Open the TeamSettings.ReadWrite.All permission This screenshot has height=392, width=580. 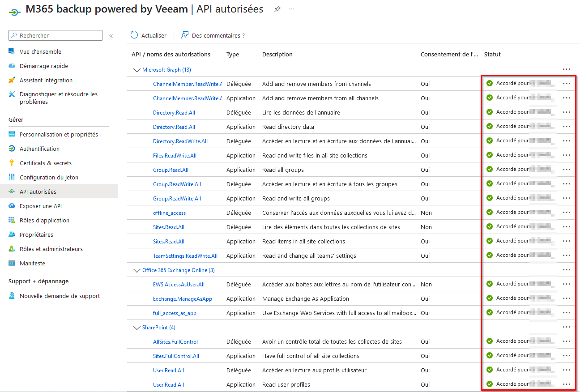pyautogui.click(x=185, y=256)
